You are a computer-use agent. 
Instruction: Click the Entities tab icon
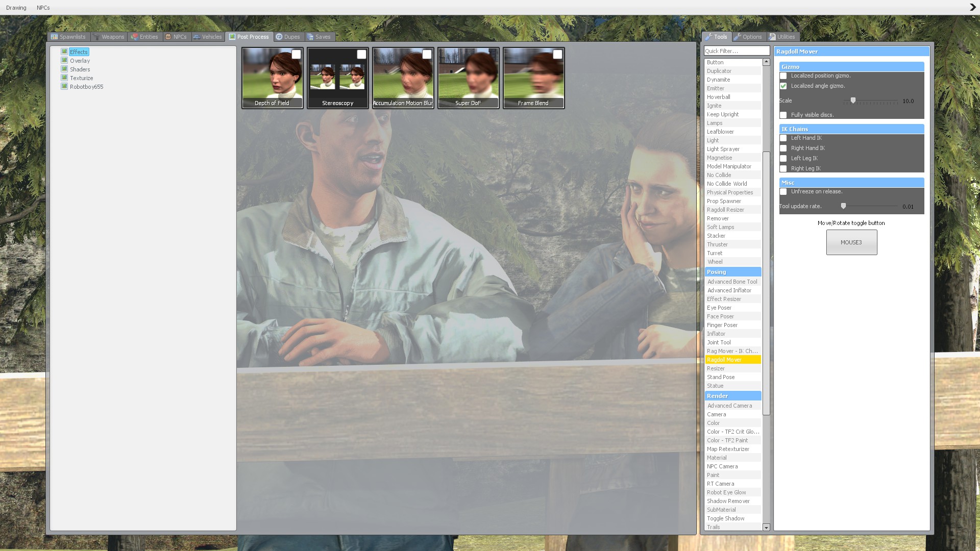click(x=135, y=37)
